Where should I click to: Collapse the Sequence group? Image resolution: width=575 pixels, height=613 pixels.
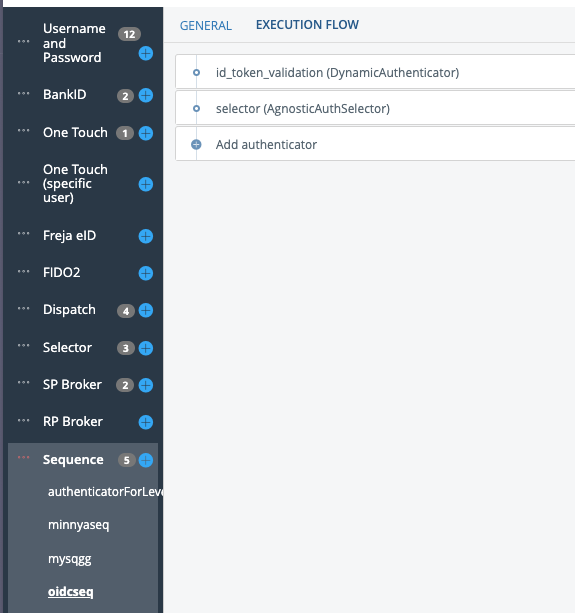click(73, 459)
